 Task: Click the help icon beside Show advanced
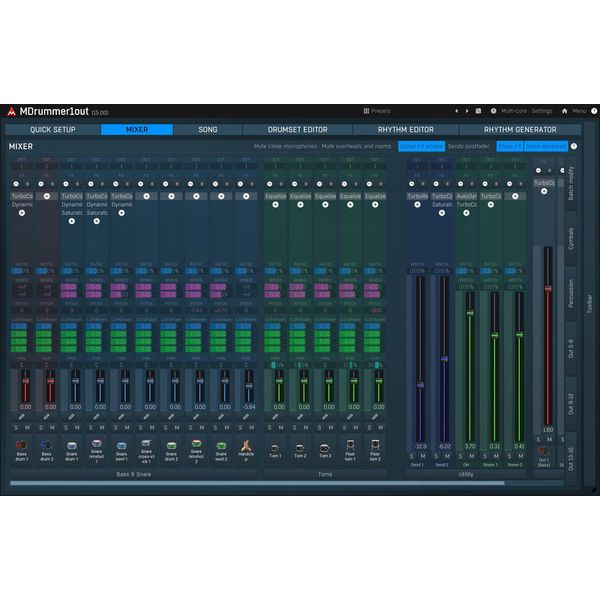point(574,146)
